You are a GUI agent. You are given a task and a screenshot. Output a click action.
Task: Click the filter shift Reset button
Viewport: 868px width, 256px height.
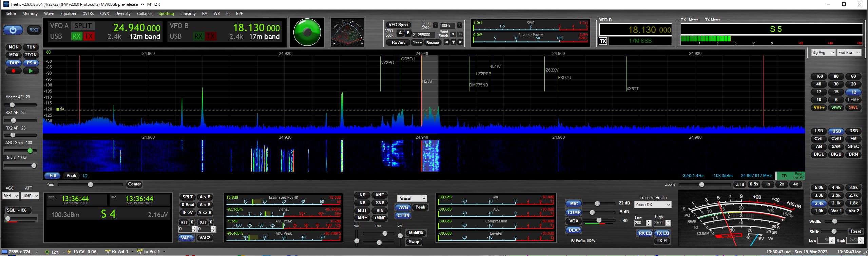856,231
